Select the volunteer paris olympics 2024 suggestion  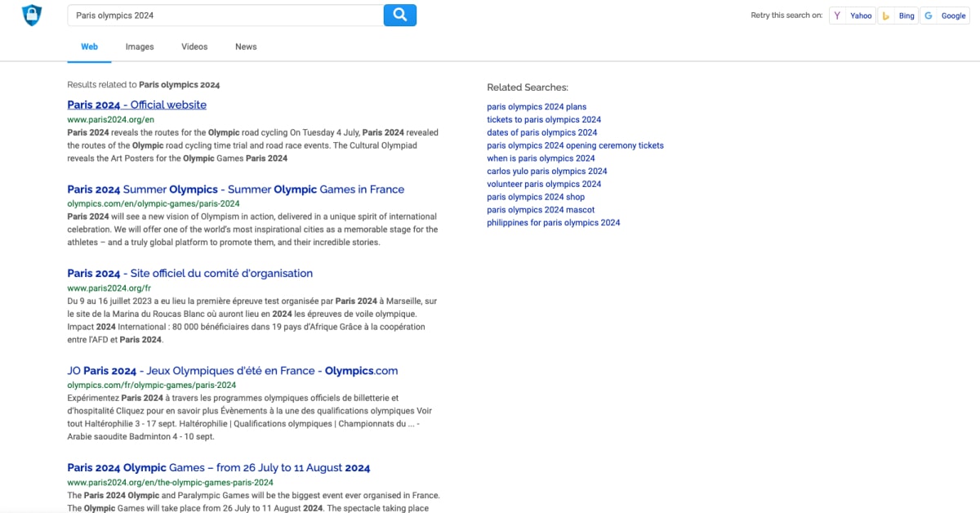[x=543, y=184]
